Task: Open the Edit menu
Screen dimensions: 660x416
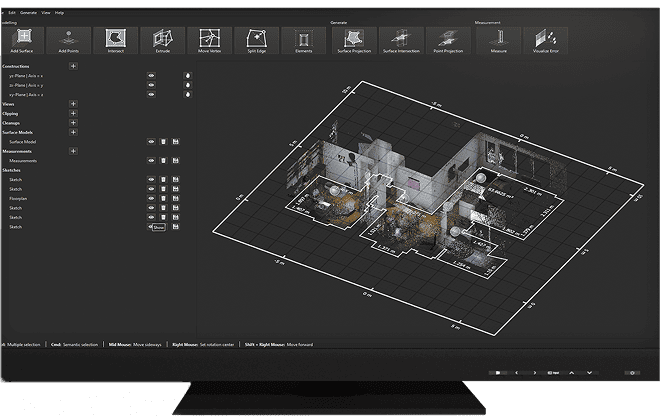Action: [x=12, y=13]
